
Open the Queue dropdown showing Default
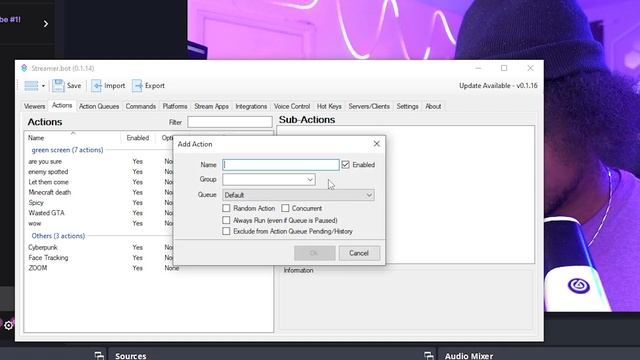(298, 195)
